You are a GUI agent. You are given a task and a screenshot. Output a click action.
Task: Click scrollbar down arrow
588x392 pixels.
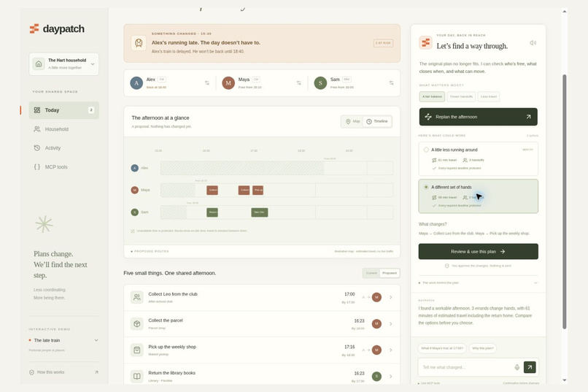(x=565, y=380)
